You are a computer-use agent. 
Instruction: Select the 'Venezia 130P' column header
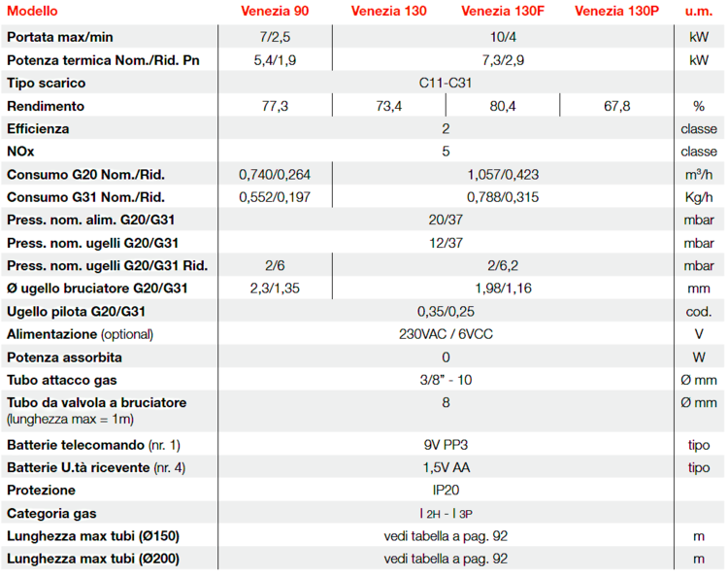coord(616,11)
